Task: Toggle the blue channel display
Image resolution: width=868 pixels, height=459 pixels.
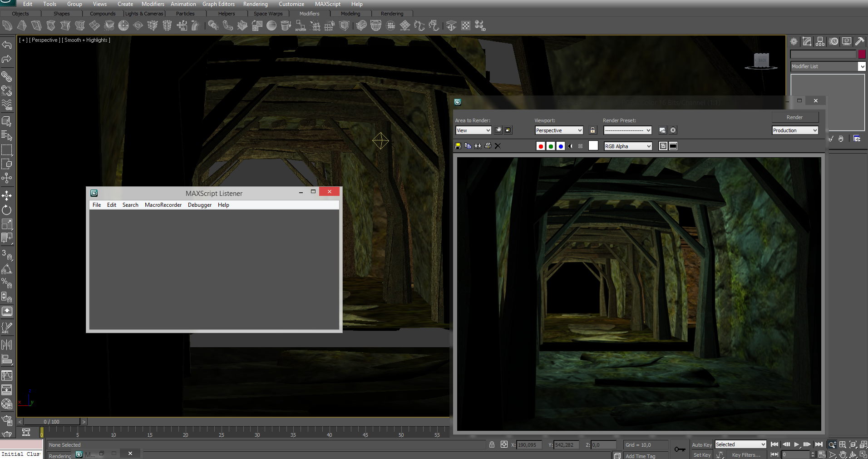Action: (561, 146)
